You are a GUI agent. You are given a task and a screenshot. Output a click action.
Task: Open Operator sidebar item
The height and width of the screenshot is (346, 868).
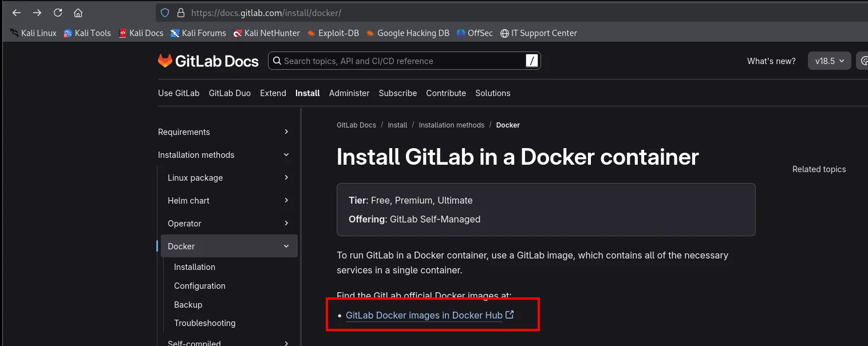coord(184,224)
